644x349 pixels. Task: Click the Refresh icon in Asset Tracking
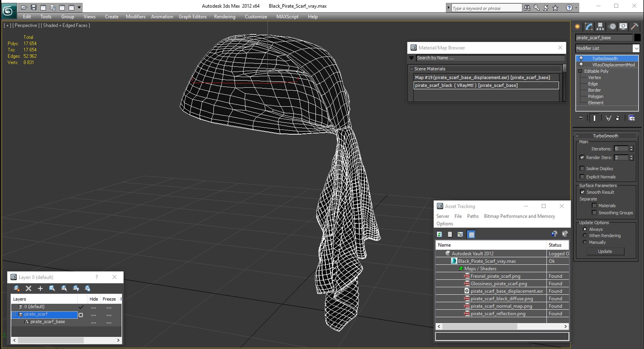tap(439, 234)
